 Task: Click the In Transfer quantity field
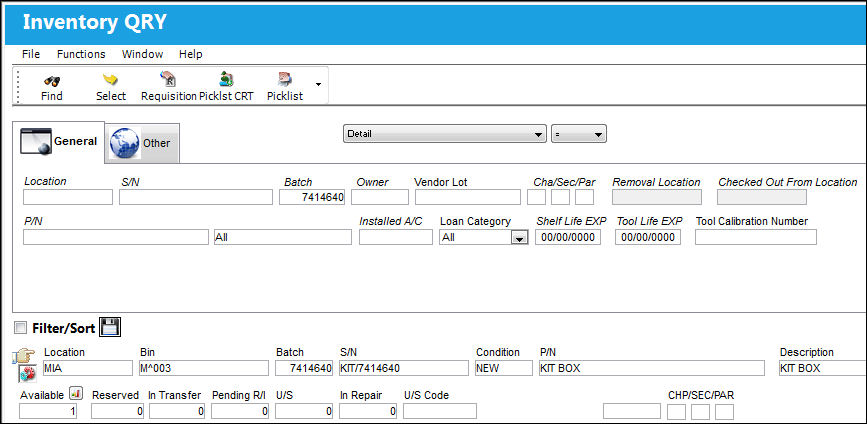click(177, 411)
